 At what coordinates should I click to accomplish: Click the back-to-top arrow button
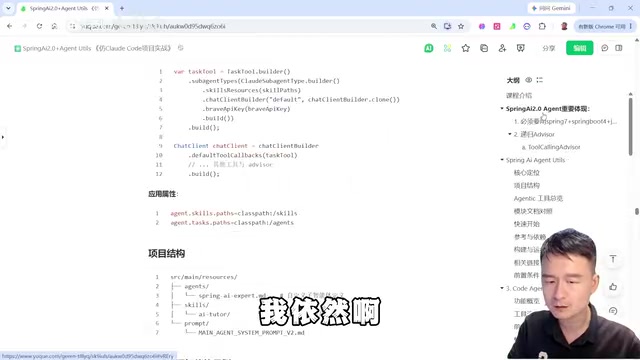pyautogui.click(x=613, y=259)
